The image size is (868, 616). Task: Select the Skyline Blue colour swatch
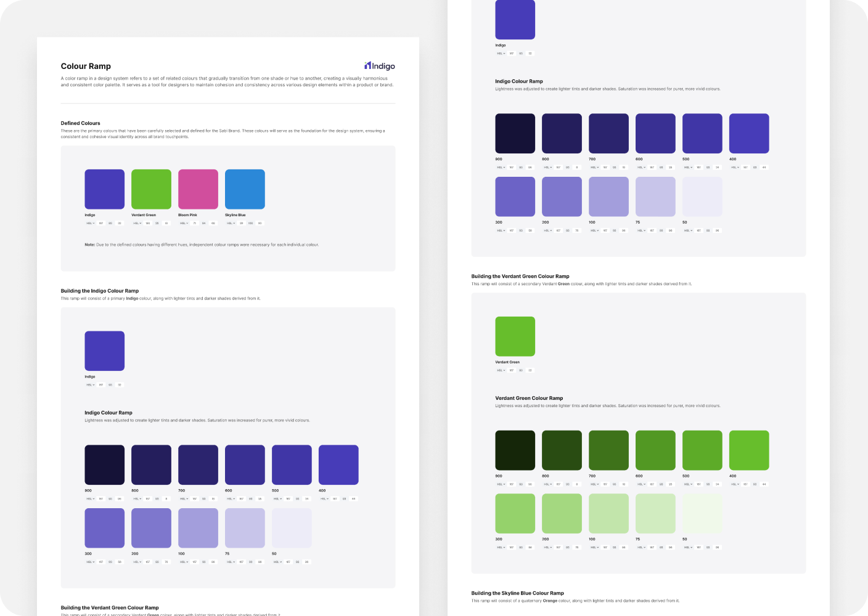[245, 189]
